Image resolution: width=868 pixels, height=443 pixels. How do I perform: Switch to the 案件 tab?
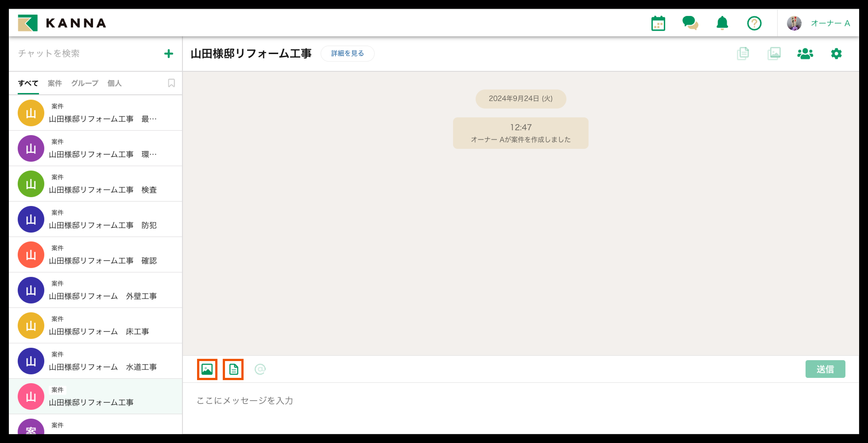point(55,83)
